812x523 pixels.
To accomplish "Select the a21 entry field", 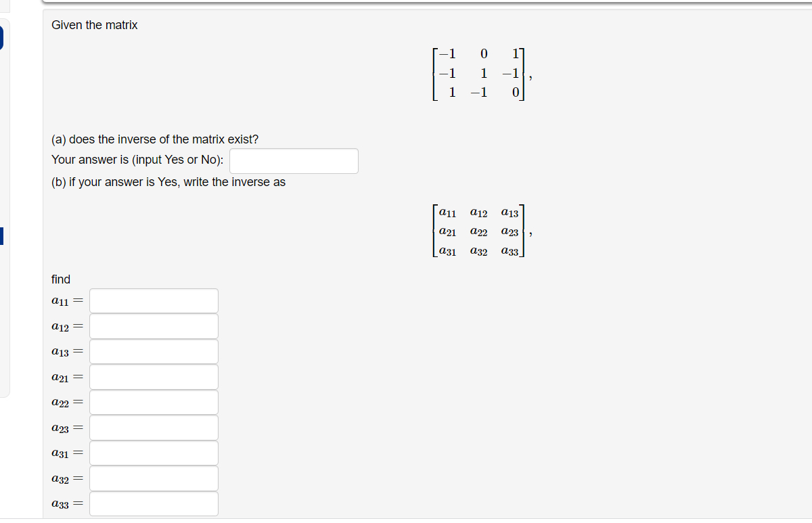I will pos(154,376).
